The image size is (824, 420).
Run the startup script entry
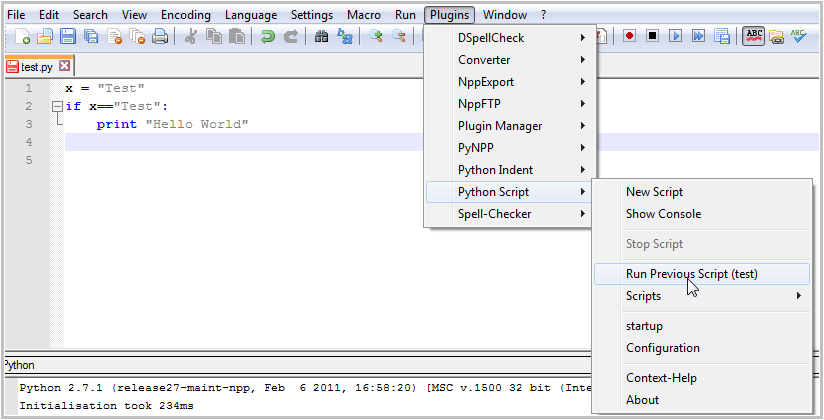click(x=702, y=326)
